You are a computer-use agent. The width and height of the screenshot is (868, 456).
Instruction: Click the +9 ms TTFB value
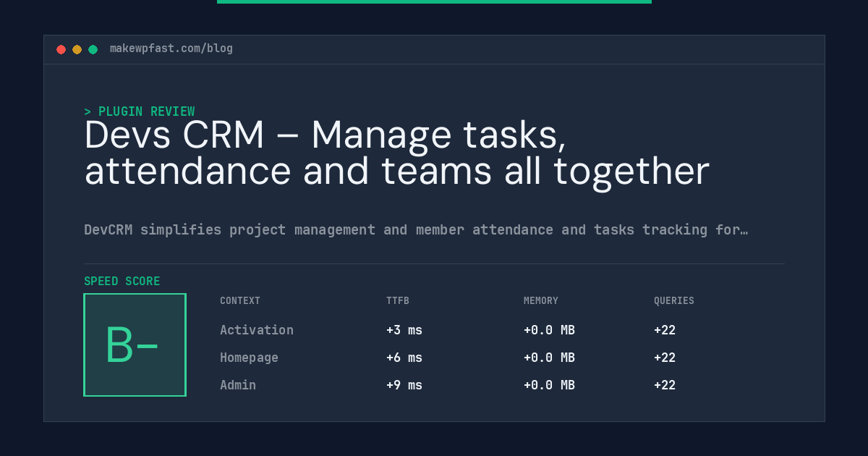(x=404, y=385)
